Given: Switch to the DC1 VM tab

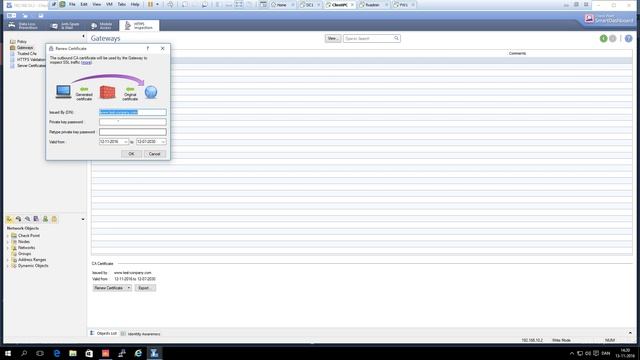Looking at the screenshot, I should pos(310,5).
